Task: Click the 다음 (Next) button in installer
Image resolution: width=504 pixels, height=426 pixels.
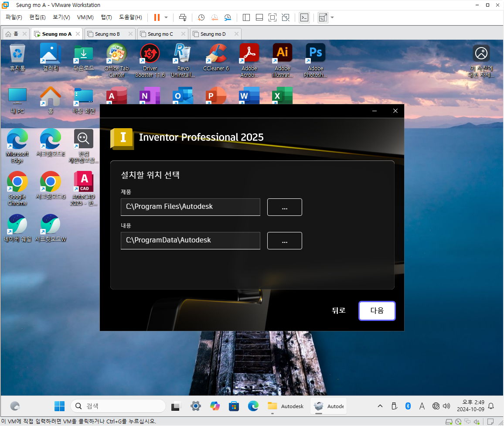Action: coord(377,310)
